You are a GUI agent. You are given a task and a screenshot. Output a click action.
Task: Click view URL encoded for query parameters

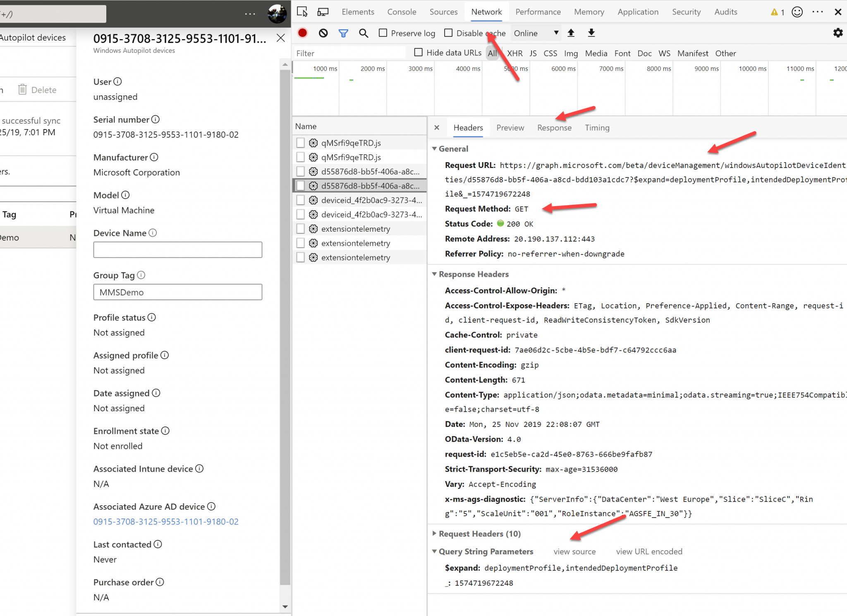(648, 551)
